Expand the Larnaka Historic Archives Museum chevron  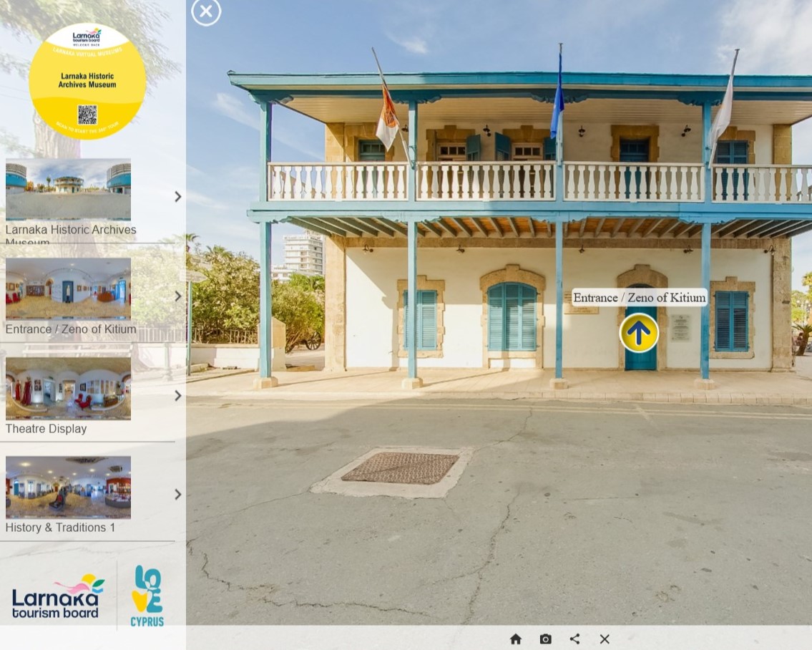coord(177,197)
